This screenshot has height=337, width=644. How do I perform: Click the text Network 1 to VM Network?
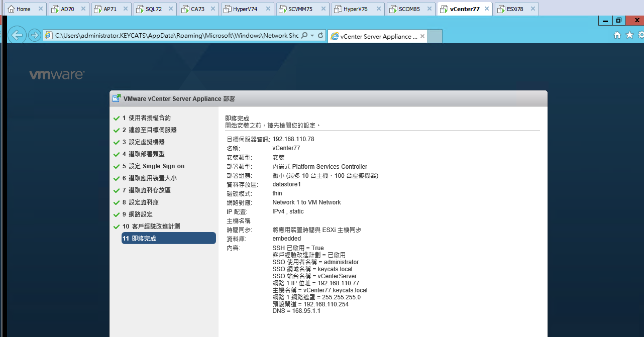click(x=306, y=202)
